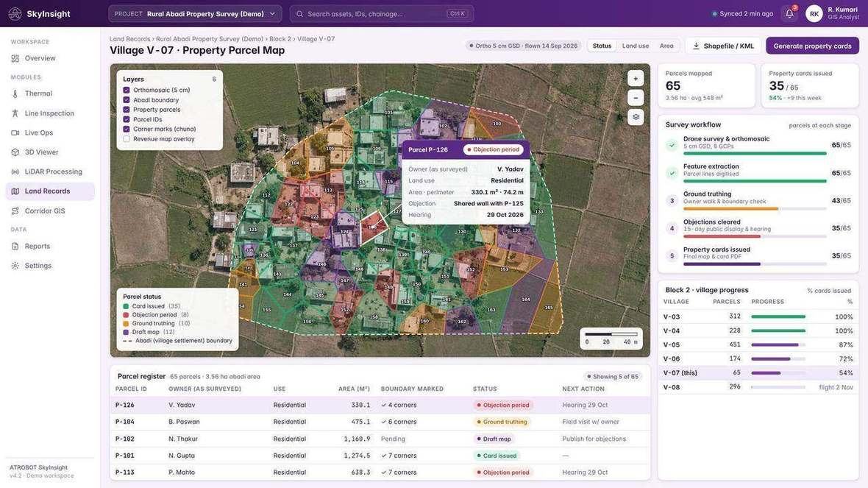This screenshot has width=868, height=488.
Task: Click the 'Showing 5 of 65' indicator
Action: [x=613, y=377]
